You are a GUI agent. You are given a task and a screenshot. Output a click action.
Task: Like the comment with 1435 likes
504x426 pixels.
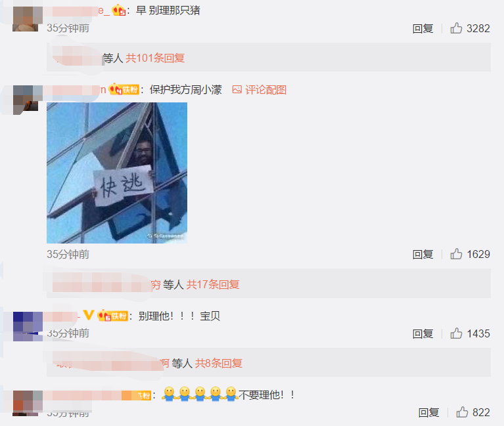click(x=456, y=333)
